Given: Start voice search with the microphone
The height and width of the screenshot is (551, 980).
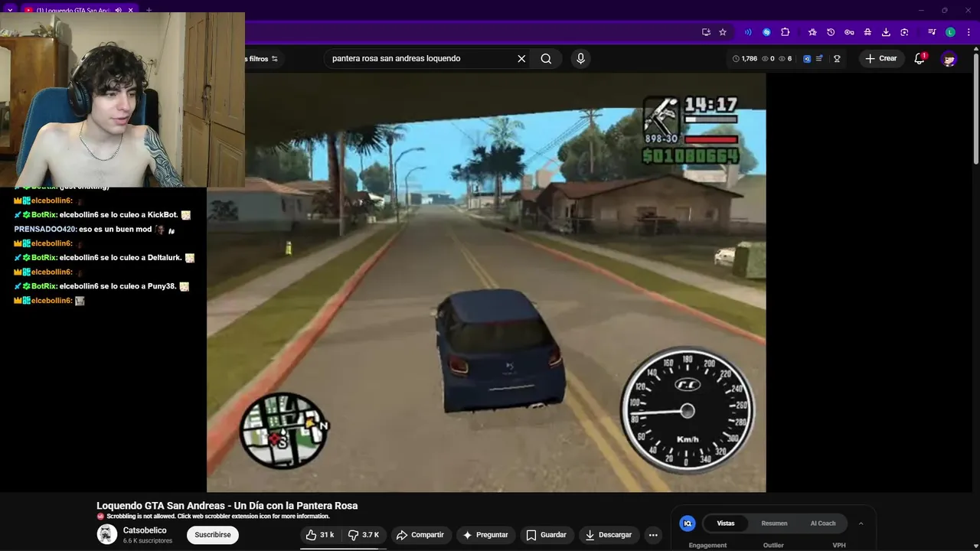Looking at the screenshot, I should tap(580, 58).
